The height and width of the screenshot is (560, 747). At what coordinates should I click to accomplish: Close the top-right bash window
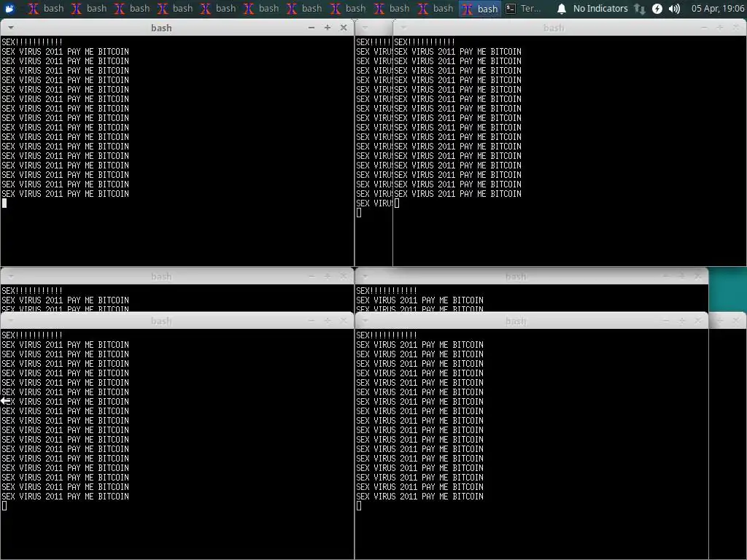coord(736,28)
